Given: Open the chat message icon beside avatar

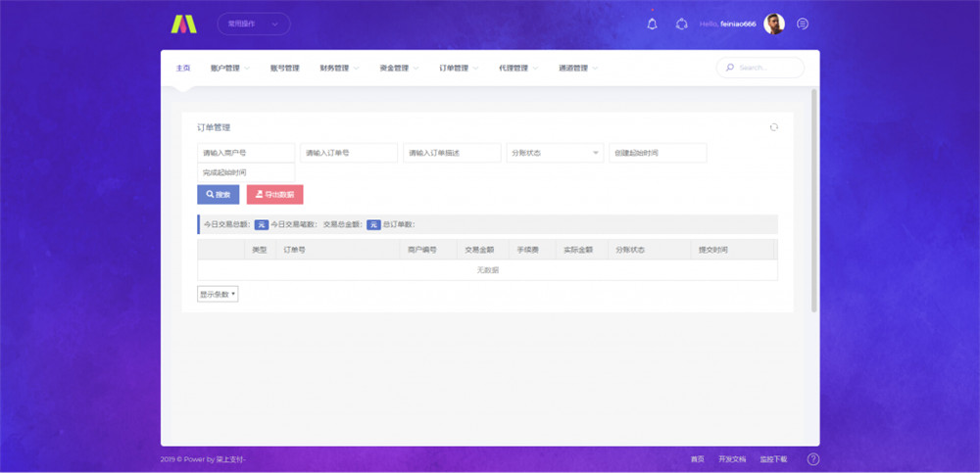Looking at the screenshot, I should (x=803, y=24).
